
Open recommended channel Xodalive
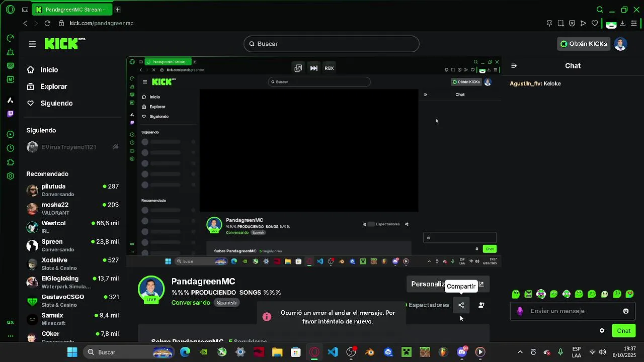point(72,264)
